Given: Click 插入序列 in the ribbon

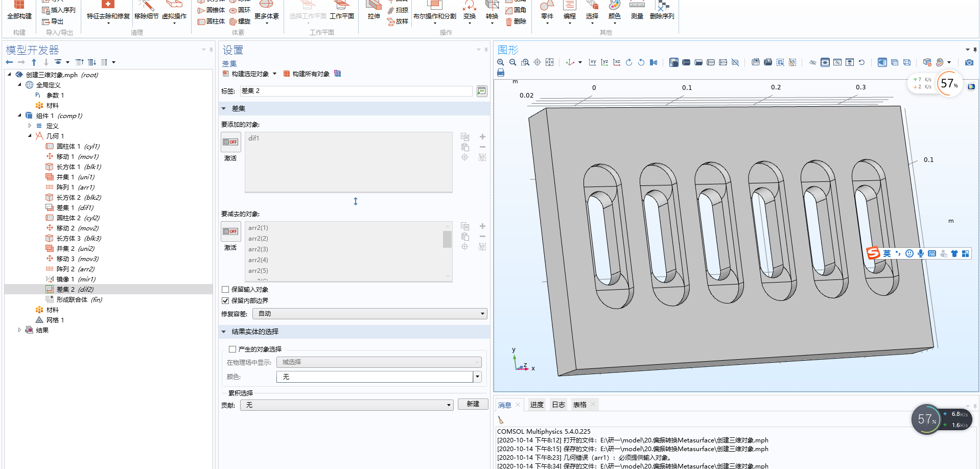Looking at the screenshot, I should coord(58,10).
